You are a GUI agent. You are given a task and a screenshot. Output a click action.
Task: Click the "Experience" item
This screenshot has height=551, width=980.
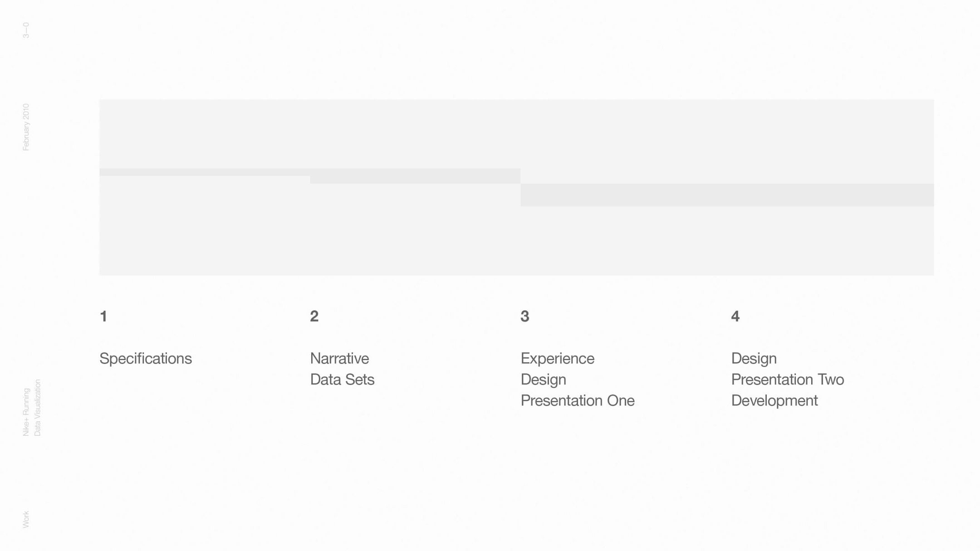[557, 359]
